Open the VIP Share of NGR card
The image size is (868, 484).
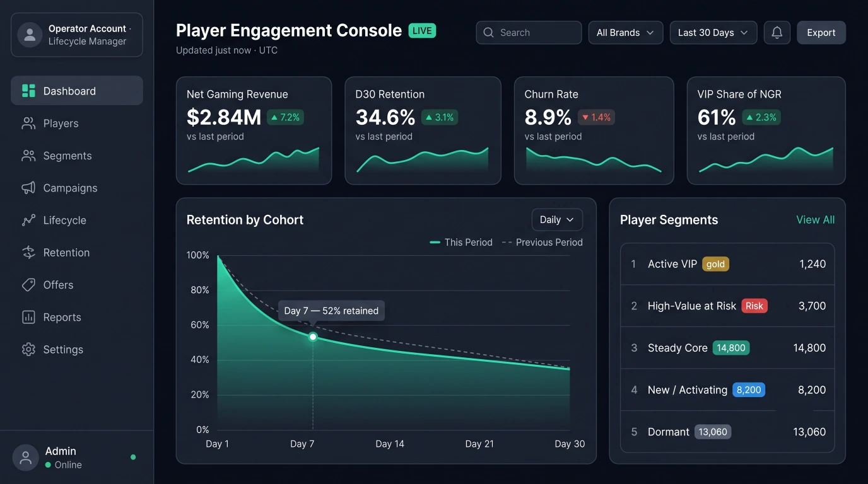point(766,131)
